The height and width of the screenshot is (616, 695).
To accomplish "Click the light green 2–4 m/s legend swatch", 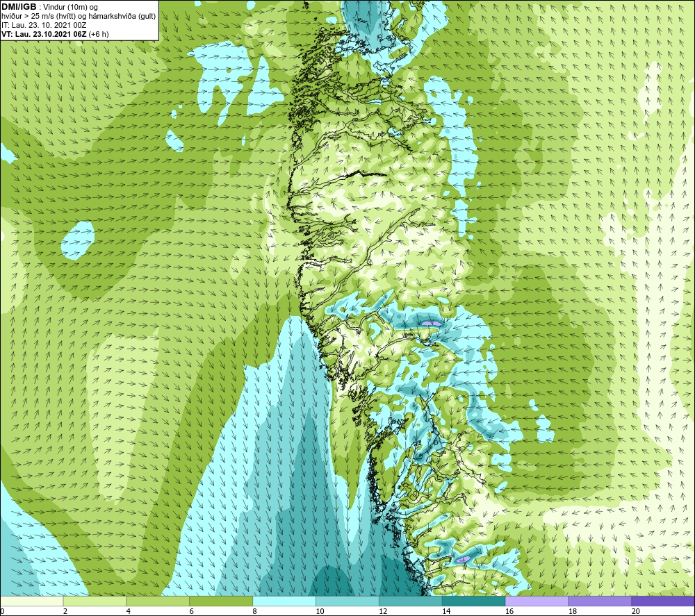I will click(x=95, y=601).
